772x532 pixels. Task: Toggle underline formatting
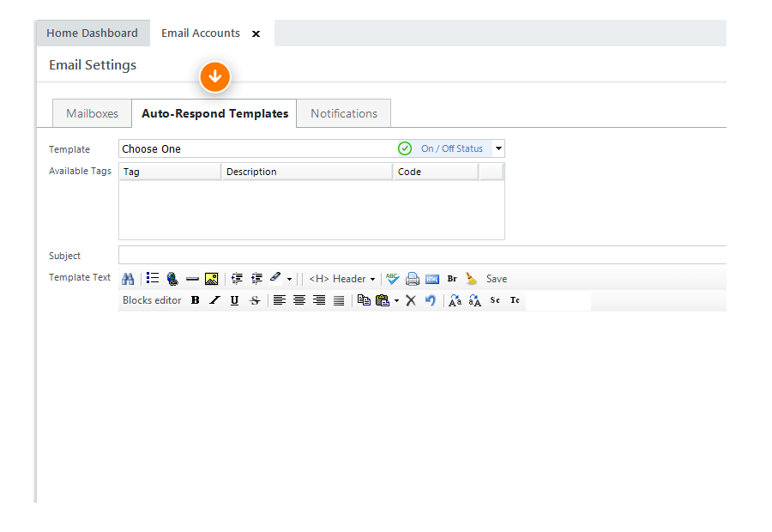pyautogui.click(x=234, y=300)
